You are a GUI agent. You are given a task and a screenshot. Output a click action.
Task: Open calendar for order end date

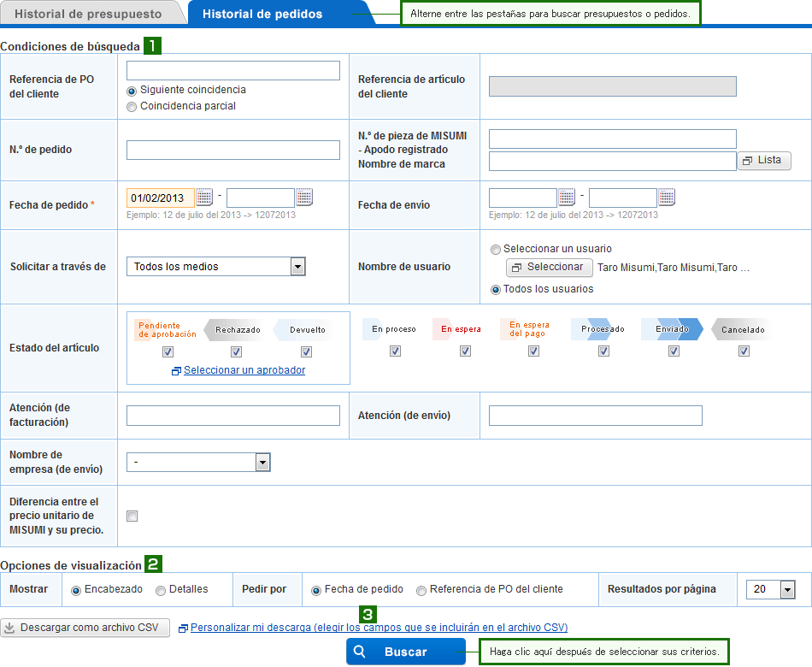click(304, 198)
